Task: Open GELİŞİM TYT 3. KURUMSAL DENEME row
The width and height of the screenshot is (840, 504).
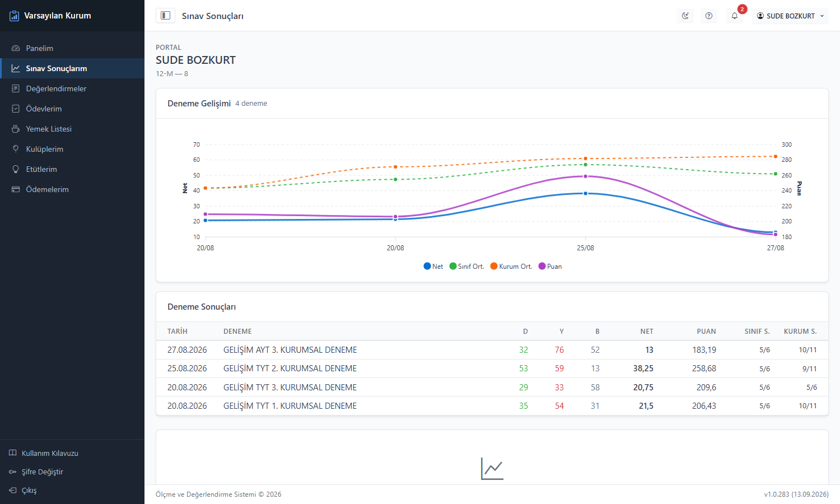Action: pos(492,388)
